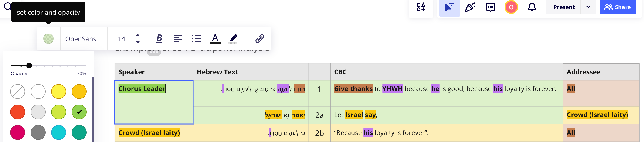This screenshot has height=142, width=644.
Task: Toggle the cursor tracking arrow button
Action: click(450, 7)
